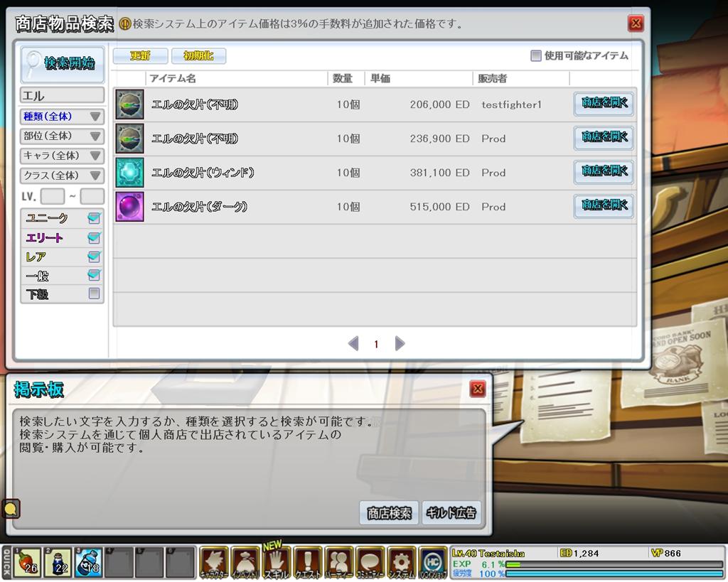The width and height of the screenshot is (728, 582).
Task: Sort by 数量 column header
Action: click(x=343, y=78)
